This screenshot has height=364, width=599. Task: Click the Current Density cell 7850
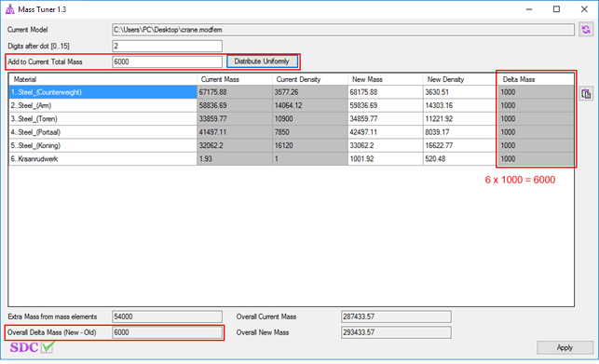click(309, 132)
